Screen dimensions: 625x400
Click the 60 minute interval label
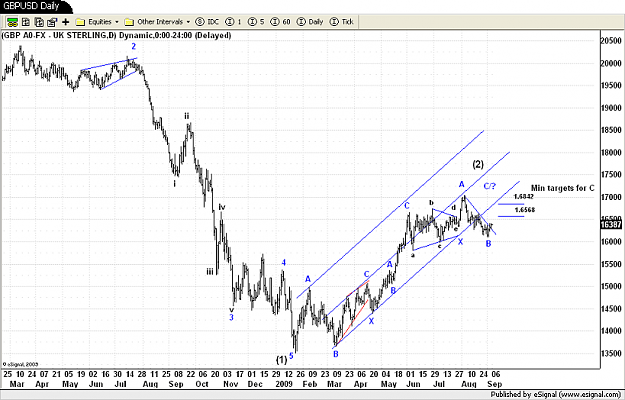point(286,22)
